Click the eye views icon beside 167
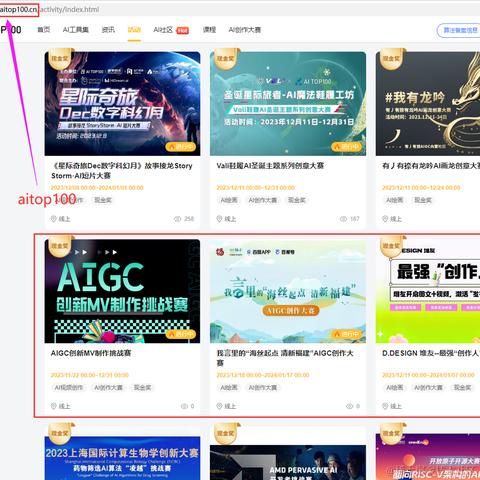The height and width of the screenshot is (480, 480). (x=343, y=219)
